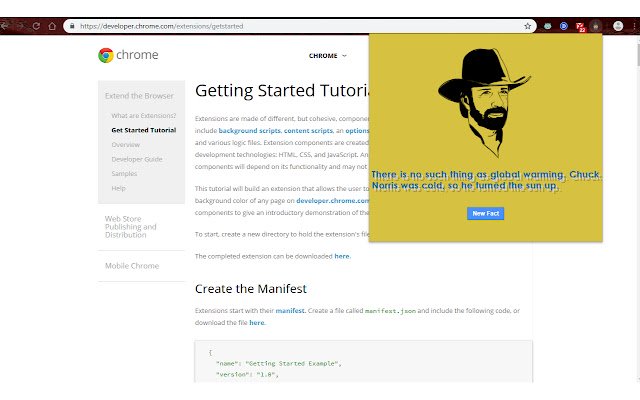Click the Chuck Norris portrait image
This screenshot has height=400, width=640.
pyautogui.click(x=484, y=103)
